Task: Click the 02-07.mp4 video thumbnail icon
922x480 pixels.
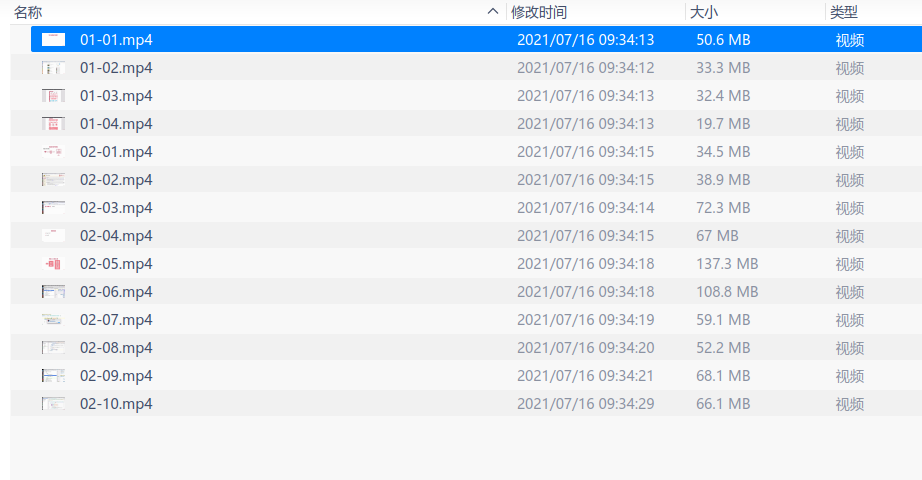Action: point(54,319)
